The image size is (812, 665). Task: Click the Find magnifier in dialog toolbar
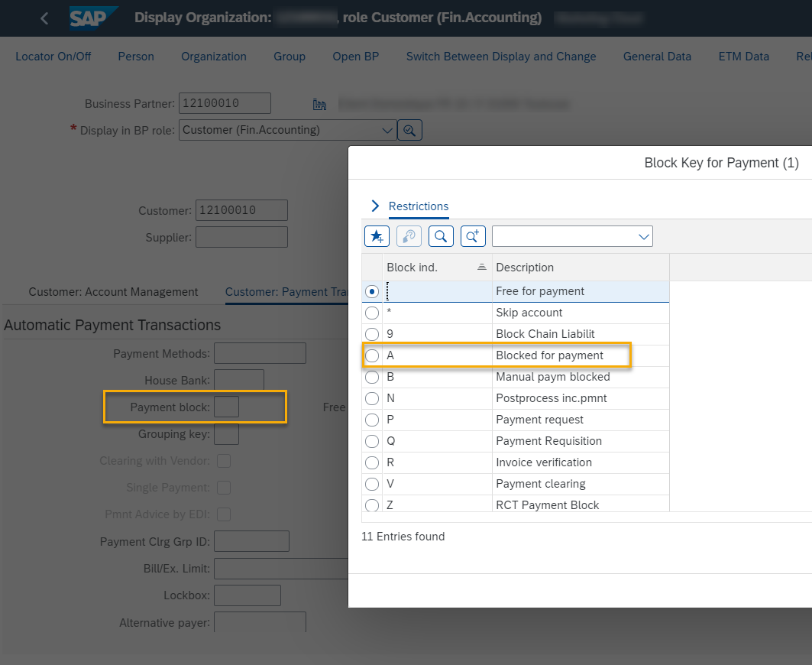point(442,236)
